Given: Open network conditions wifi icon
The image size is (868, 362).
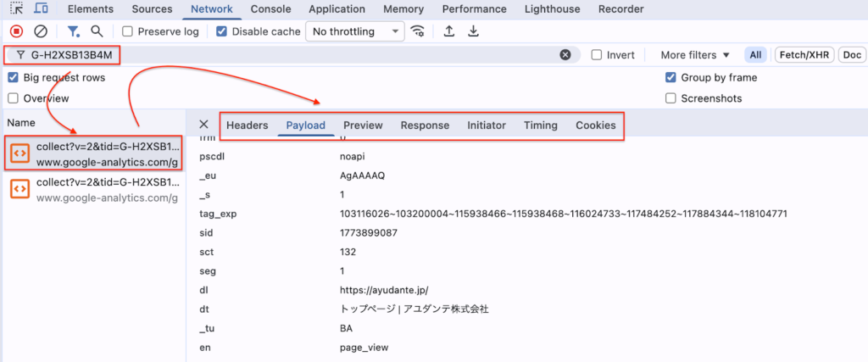Looking at the screenshot, I should tap(417, 31).
